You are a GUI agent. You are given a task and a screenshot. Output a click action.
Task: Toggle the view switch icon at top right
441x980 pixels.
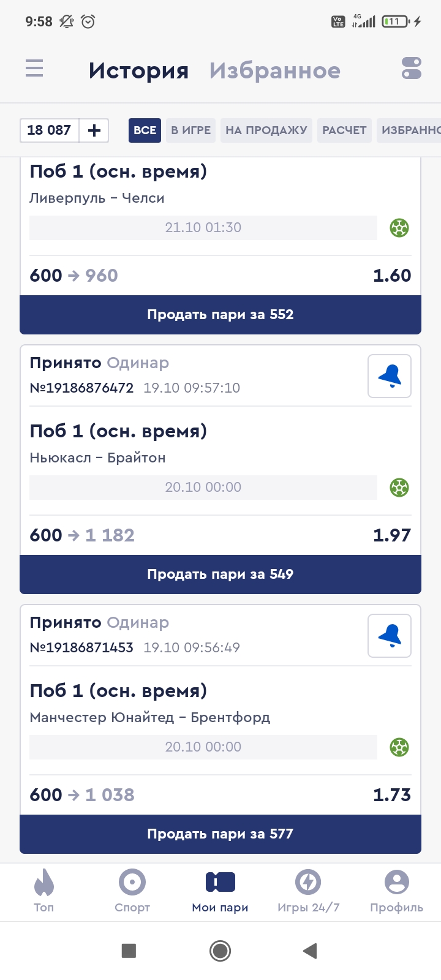(412, 68)
